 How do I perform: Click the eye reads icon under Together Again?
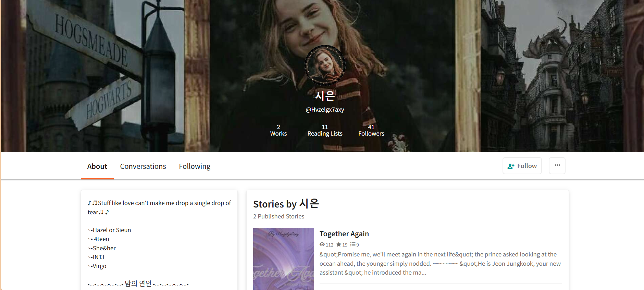click(322, 244)
